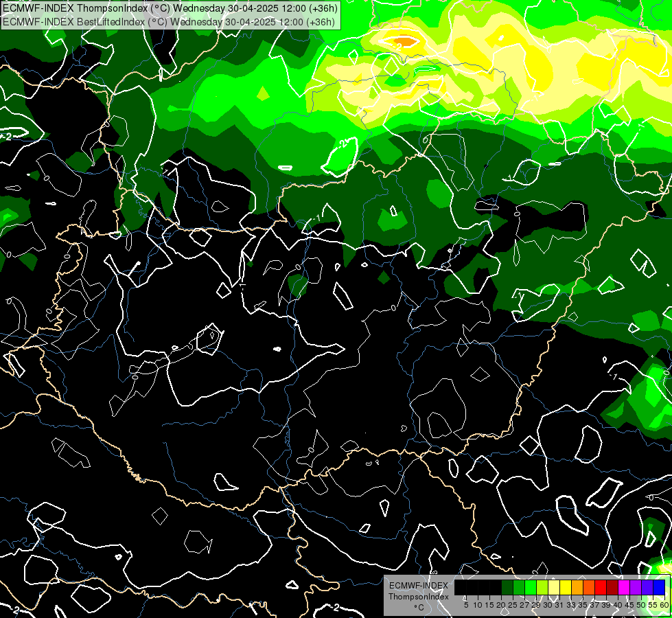Click the legend scale value 60
Image resolution: width=672 pixels, height=618 pixels.
[664, 605]
